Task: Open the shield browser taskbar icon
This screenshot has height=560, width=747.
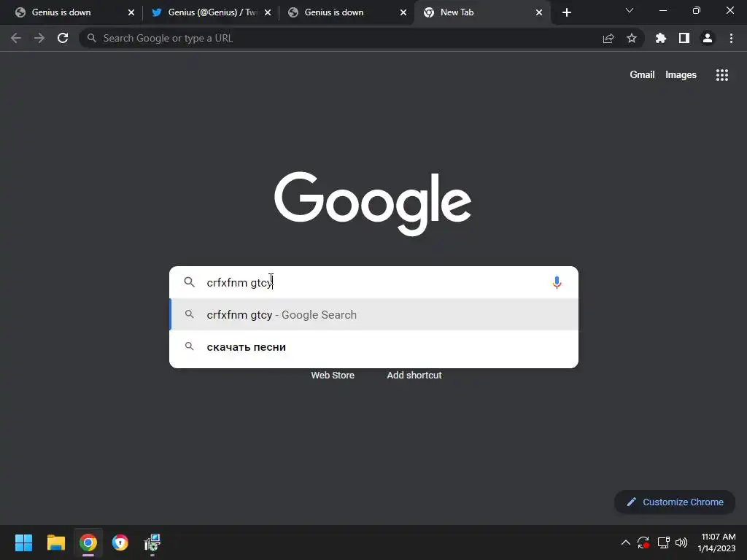Action: [x=120, y=542]
